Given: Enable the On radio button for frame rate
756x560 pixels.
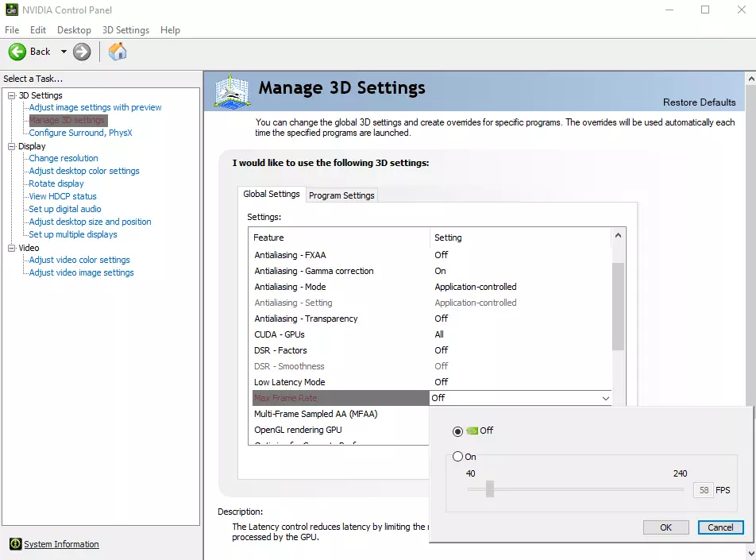Looking at the screenshot, I should point(457,457).
